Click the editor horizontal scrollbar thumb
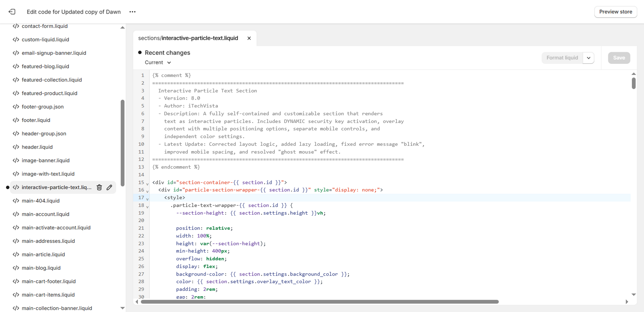 point(319,302)
